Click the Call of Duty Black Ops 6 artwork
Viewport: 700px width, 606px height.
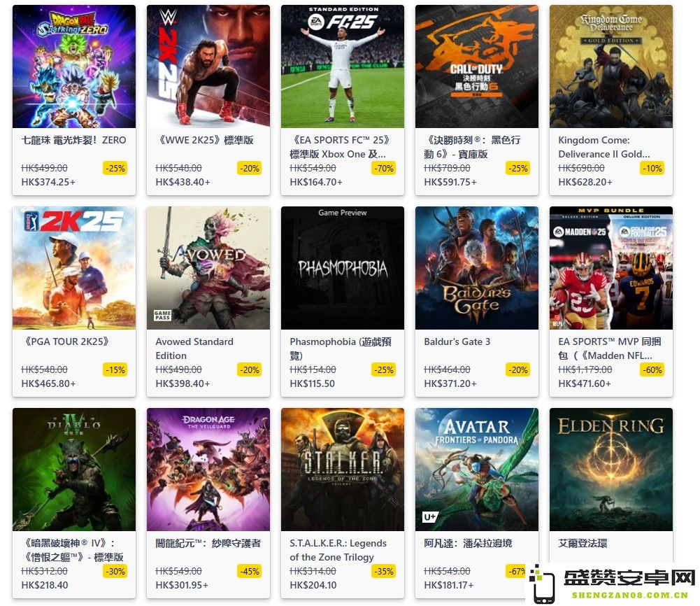pos(477,66)
